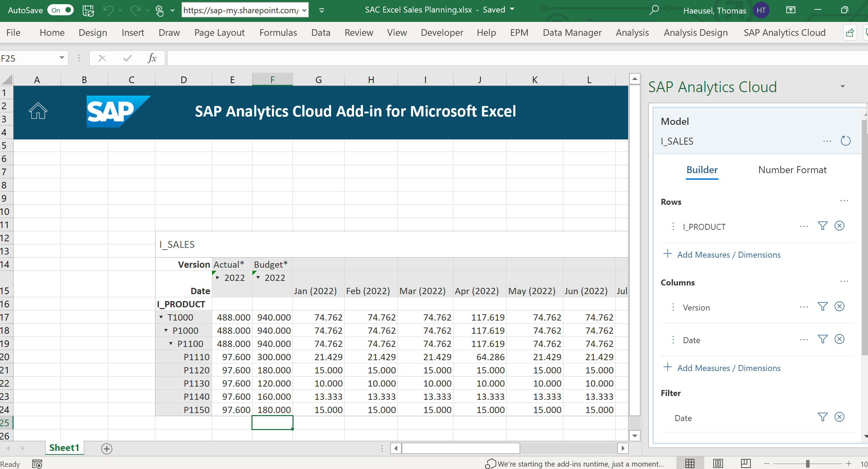Click the New Sheet plus button
Image resolution: width=868 pixels, height=469 pixels.
pos(107,448)
